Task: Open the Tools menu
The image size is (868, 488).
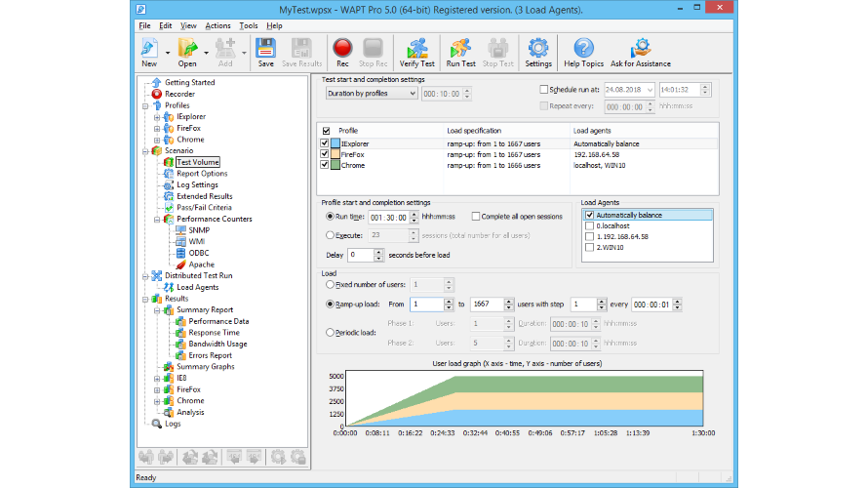Action: tap(249, 25)
